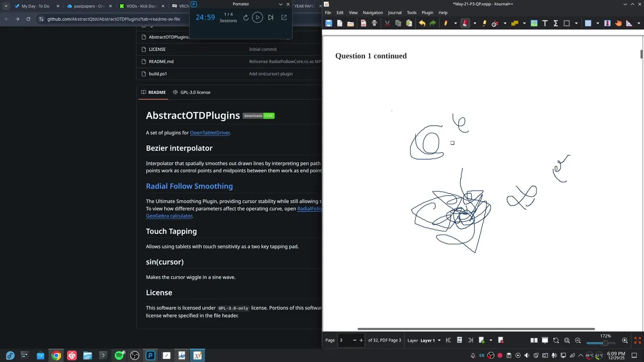
Task: Activate the set-square ruler tool
Action: click(629, 23)
